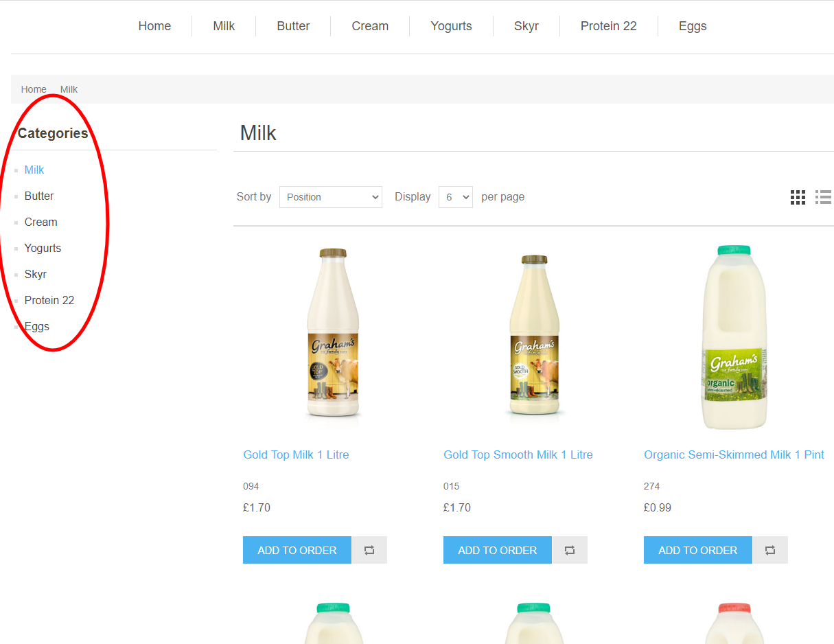
Task: Click compare icon for Gold Top Smooth Milk
Action: tap(570, 550)
